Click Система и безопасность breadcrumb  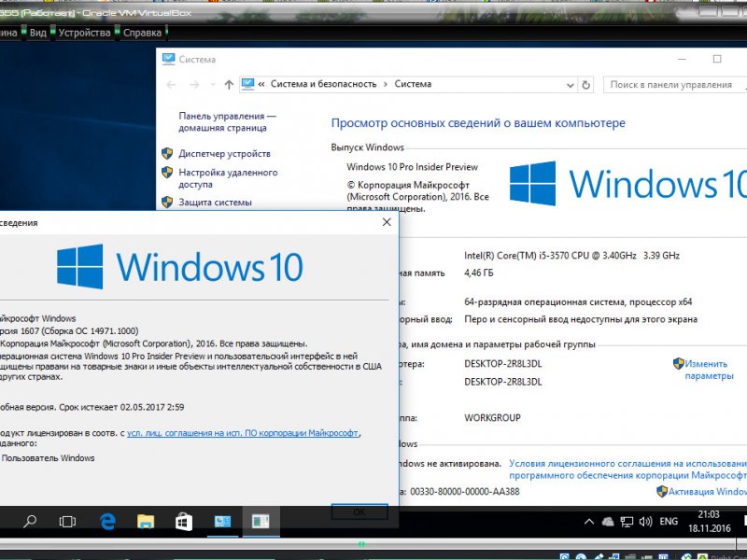pyautogui.click(x=323, y=84)
